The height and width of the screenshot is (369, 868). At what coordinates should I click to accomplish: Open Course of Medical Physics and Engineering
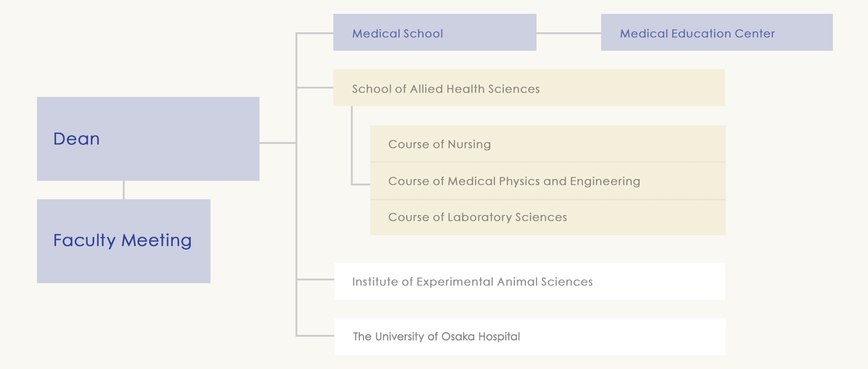tap(548, 181)
